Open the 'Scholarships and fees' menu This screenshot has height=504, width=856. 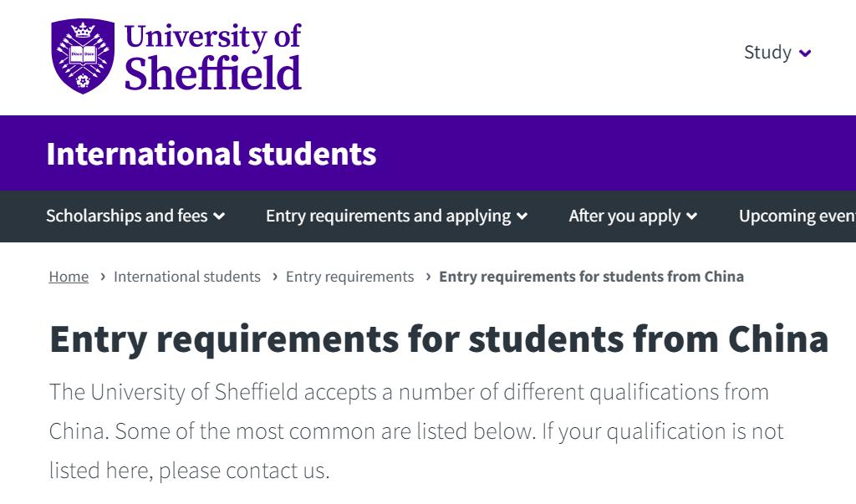126,216
